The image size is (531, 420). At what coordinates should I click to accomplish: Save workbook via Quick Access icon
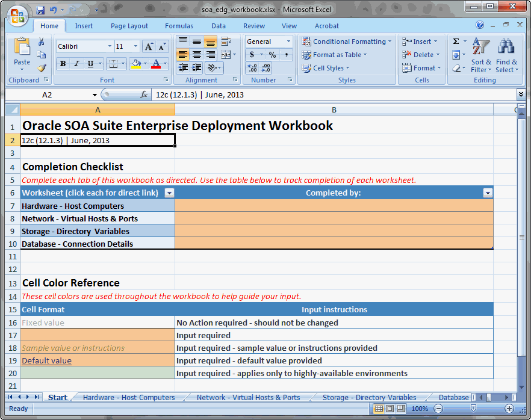40,10
